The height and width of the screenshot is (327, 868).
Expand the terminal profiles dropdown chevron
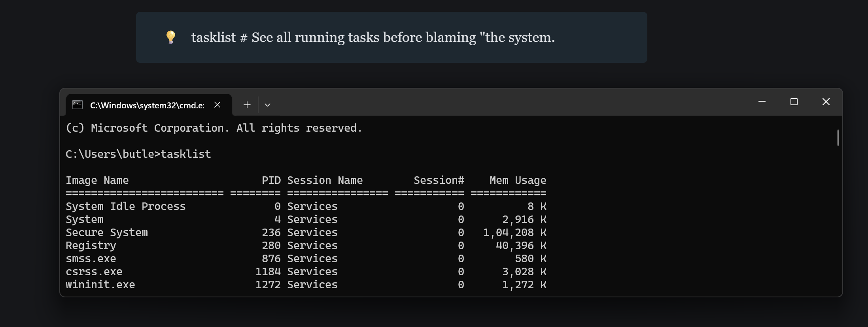point(268,105)
